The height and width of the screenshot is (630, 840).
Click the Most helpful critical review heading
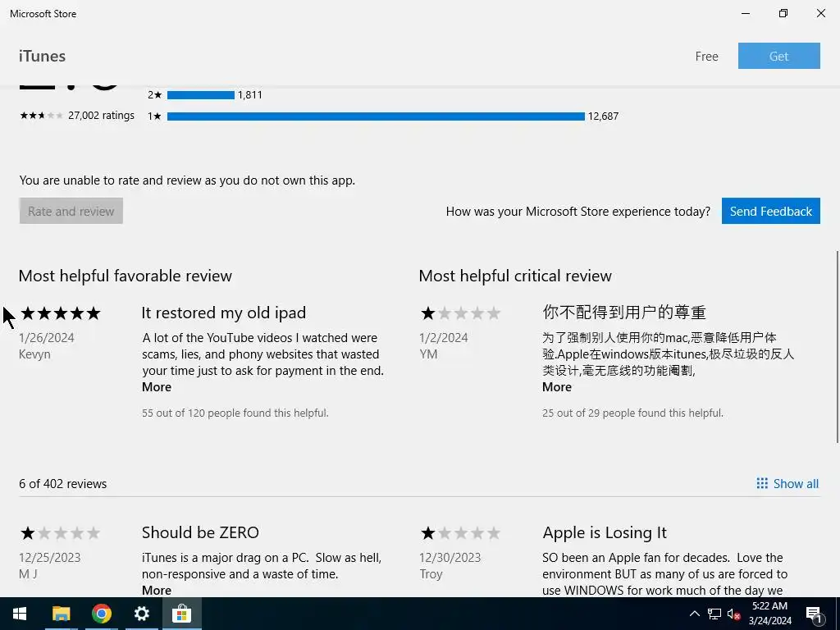pyautogui.click(x=515, y=276)
